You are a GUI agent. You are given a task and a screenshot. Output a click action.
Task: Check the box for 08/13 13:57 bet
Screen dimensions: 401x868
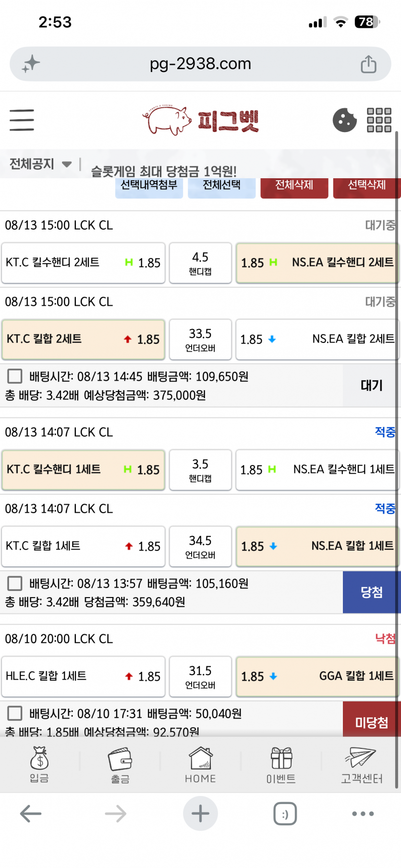15,583
